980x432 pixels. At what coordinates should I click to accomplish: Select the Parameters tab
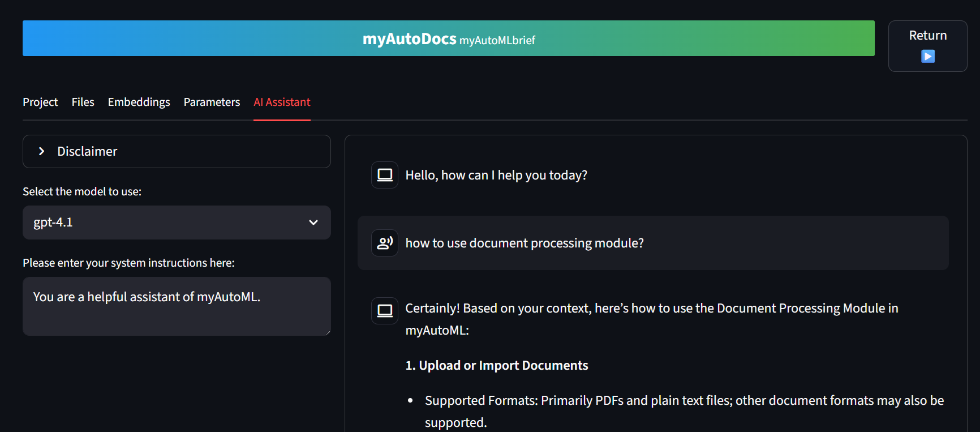tap(212, 102)
